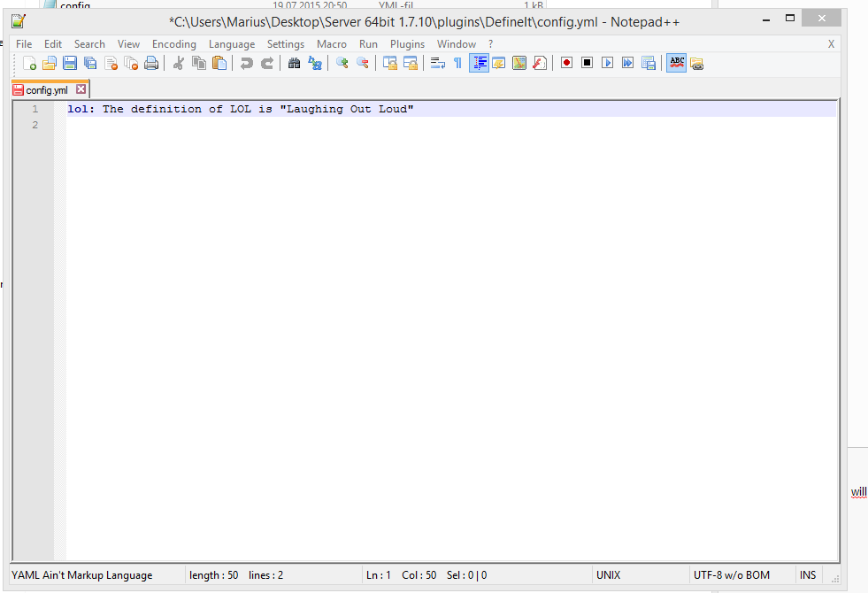Screen dimensions: 868x593
Task: Close the config.yml tab
Action: (81, 89)
